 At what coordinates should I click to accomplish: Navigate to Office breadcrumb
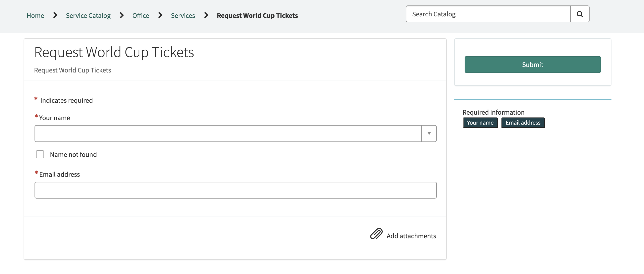[x=140, y=15]
